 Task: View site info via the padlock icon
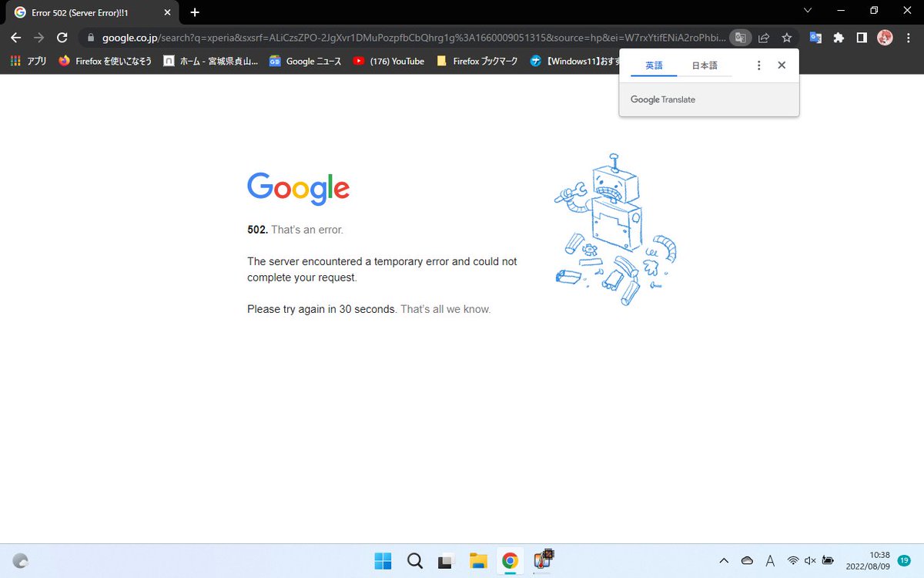point(91,37)
